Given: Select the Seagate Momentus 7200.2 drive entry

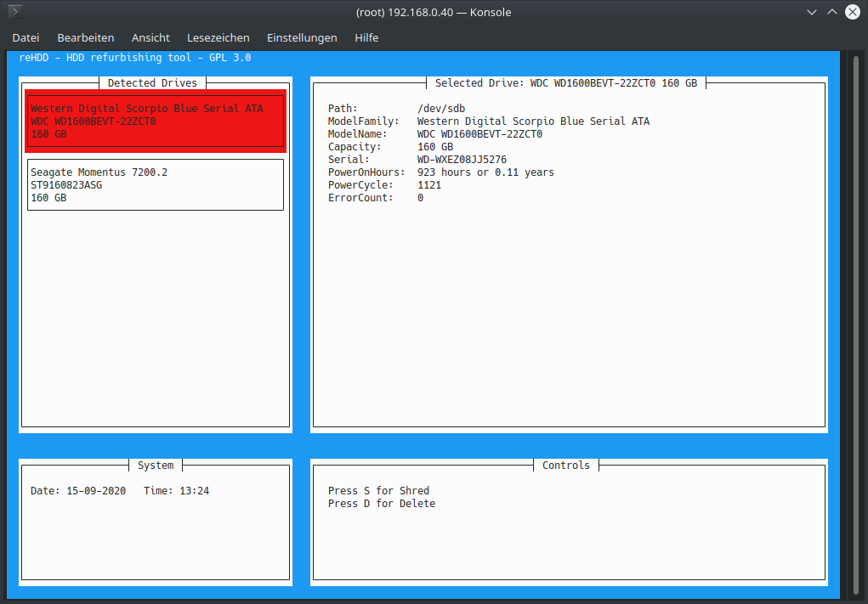Looking at the screenshot, I should coord(156,184).
